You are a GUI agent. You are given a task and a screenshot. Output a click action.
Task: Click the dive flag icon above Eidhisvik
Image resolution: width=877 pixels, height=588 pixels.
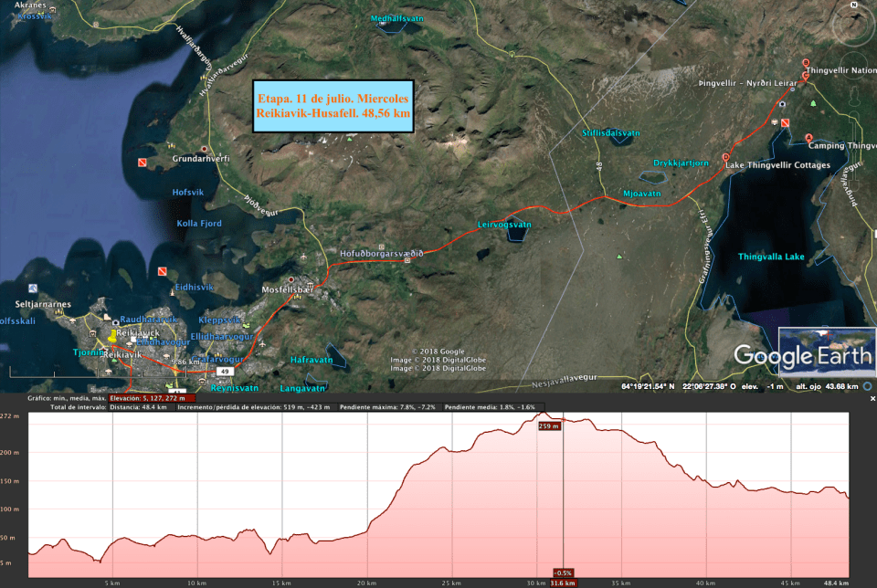click(x=163, y=272)
